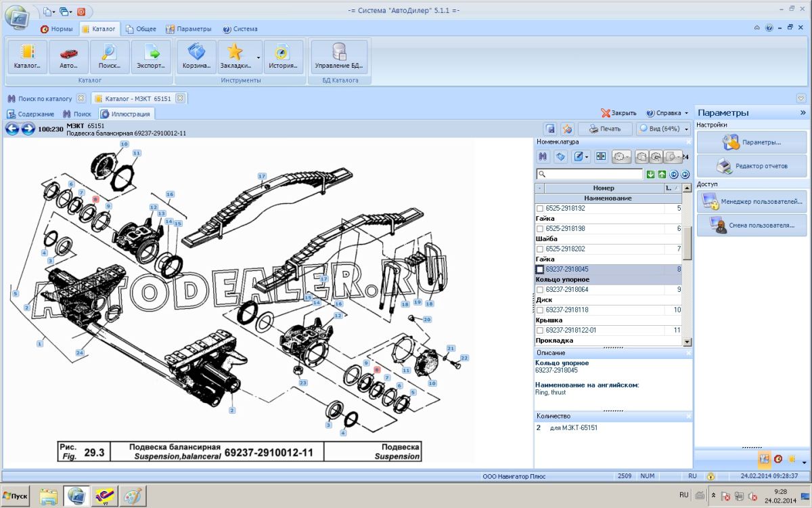Click the highlighted settings icon in Параметры footer
The height and width of the screenshot is (508, 812).
(x=764, y=459)
